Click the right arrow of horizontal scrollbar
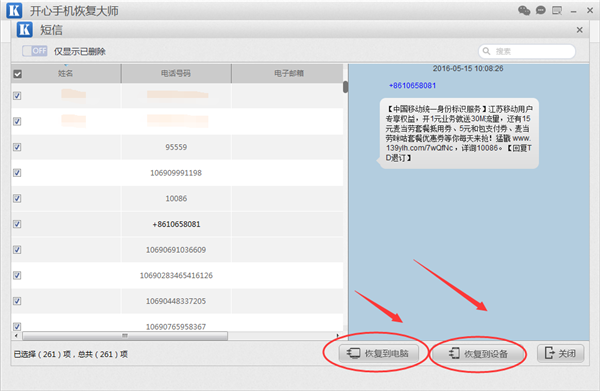Viewport: 600px width, 391px height. click(338, 336)
